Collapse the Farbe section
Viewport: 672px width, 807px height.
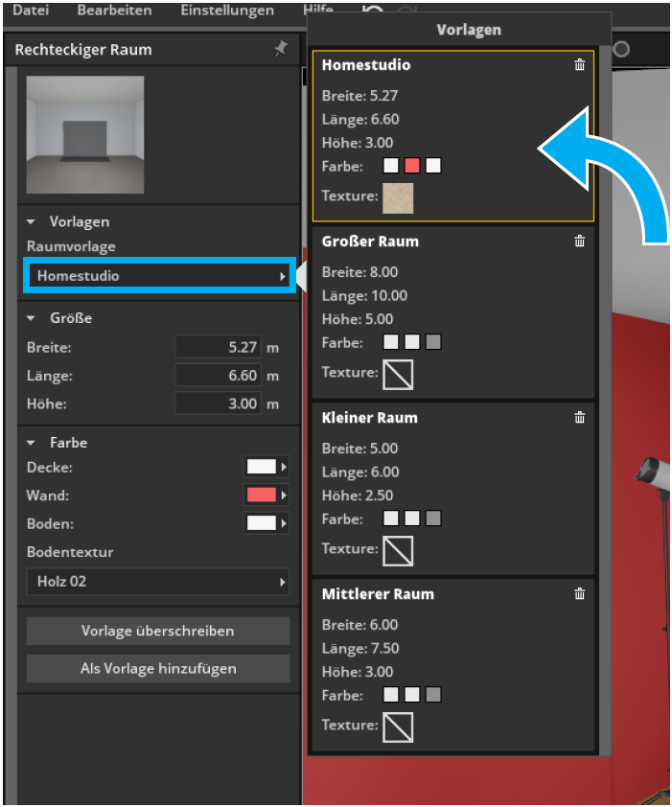(32, 443)
